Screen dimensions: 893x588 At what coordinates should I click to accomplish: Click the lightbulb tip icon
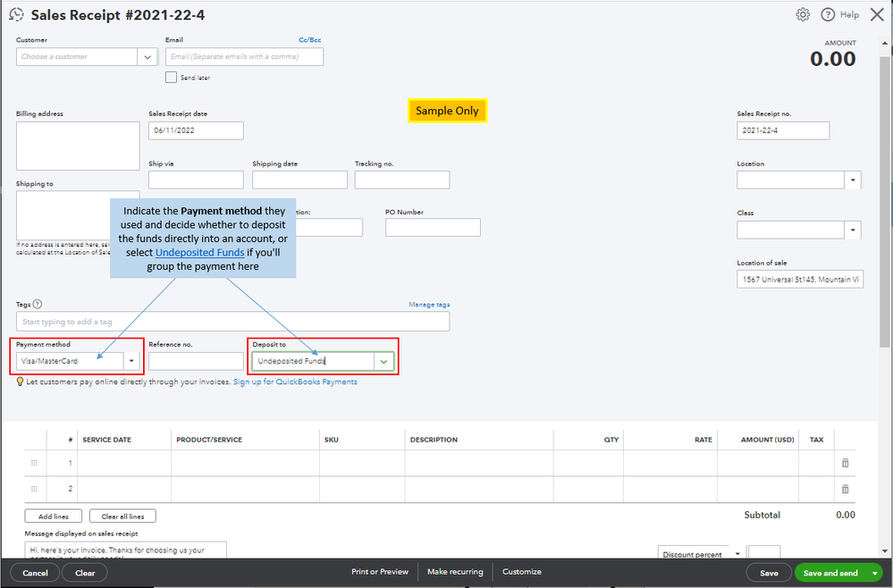click(x=20, y=382)
